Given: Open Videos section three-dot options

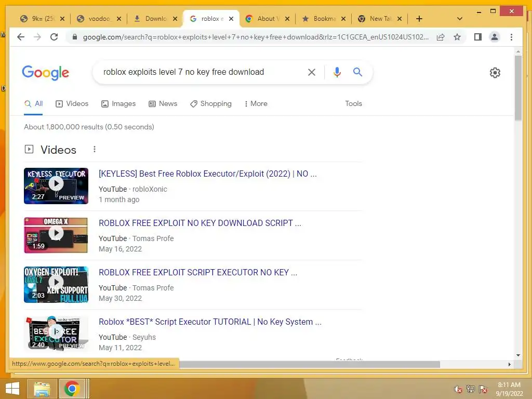Looking at the screenshot, I should point(95,149).
